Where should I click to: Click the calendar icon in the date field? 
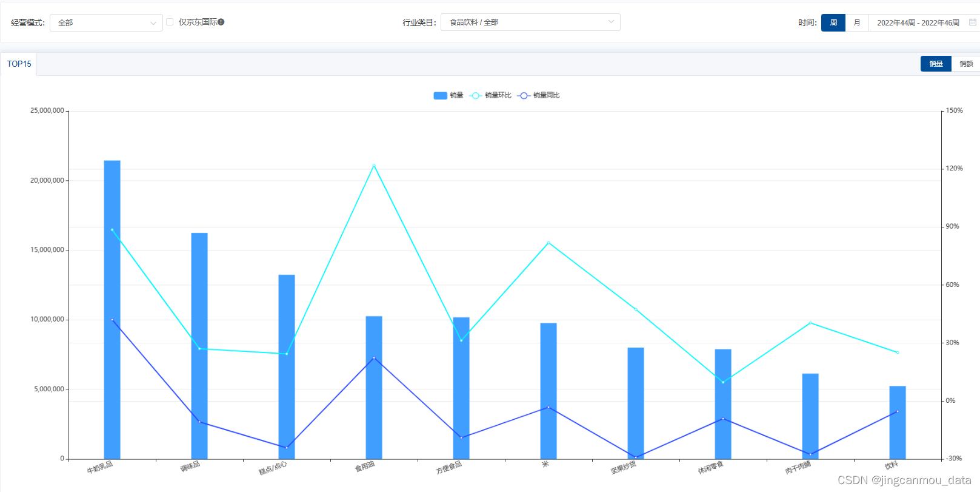(973, 22)
